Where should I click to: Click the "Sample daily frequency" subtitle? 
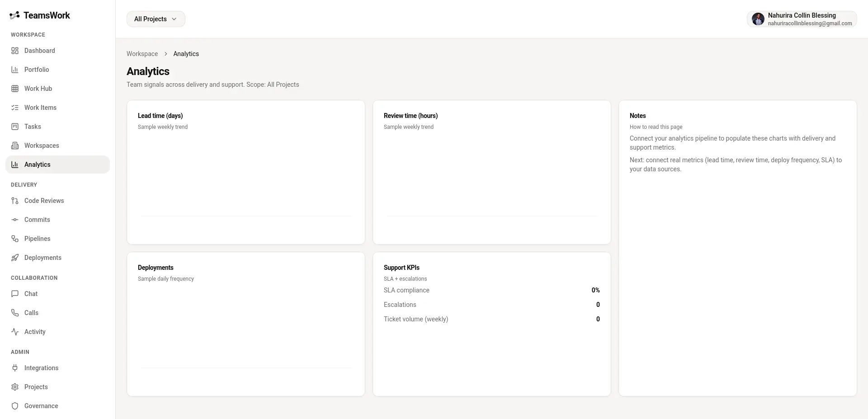coord(166,279)
